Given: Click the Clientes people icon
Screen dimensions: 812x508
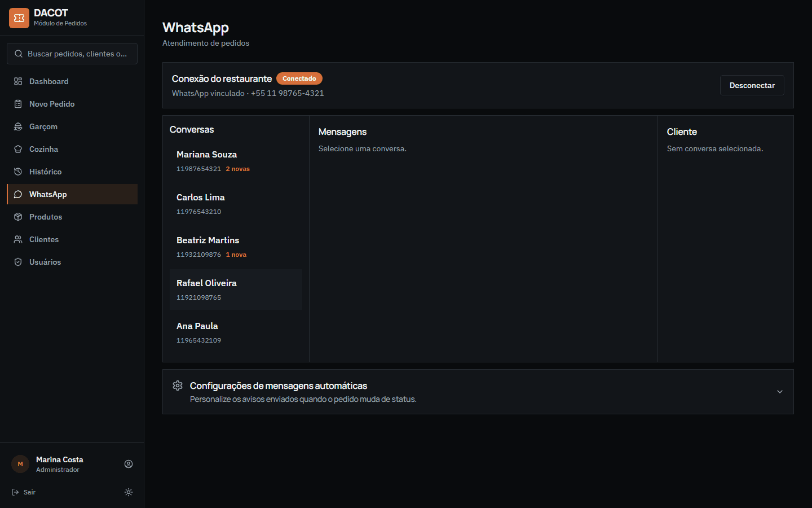Looking at the screenshot, I should (x=18, y=239).
